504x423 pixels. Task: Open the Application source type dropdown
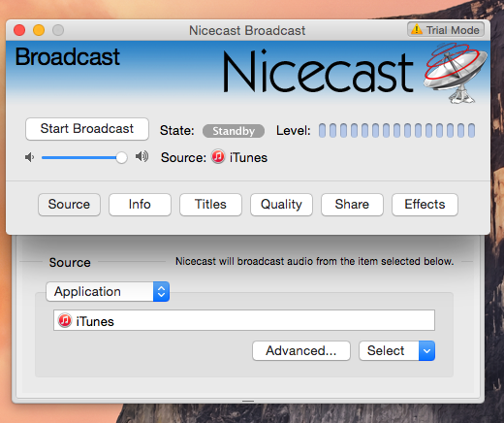(x=108, y=291)
